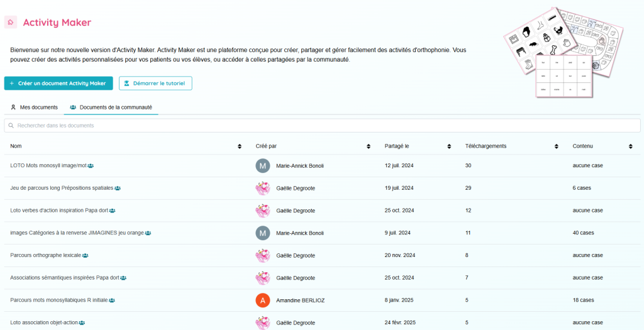Click Marie-Annick Bonoli's avatar in first row
This screenshot has height=330, width=644.
pyautogui.click(x=262, y=166)
